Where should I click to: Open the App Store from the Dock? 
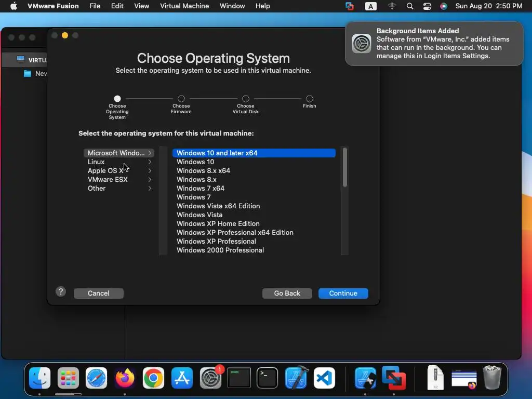pos(182,378)
